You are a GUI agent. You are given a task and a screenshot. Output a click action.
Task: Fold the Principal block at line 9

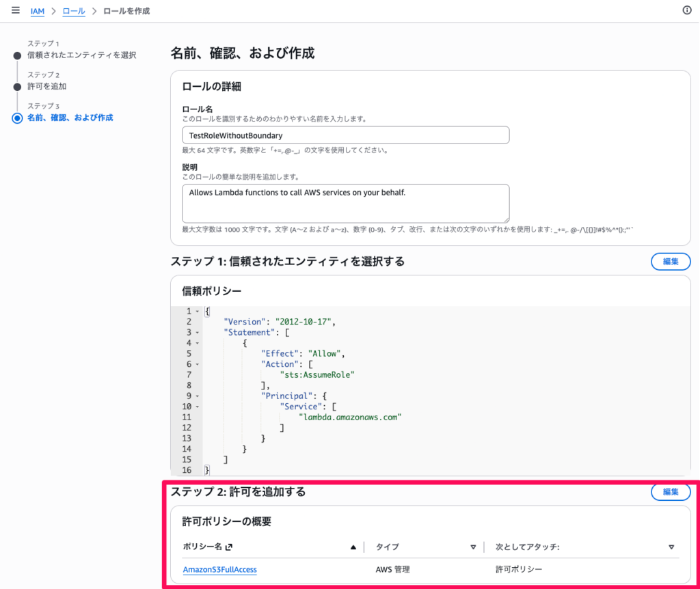tap(197, 396)
